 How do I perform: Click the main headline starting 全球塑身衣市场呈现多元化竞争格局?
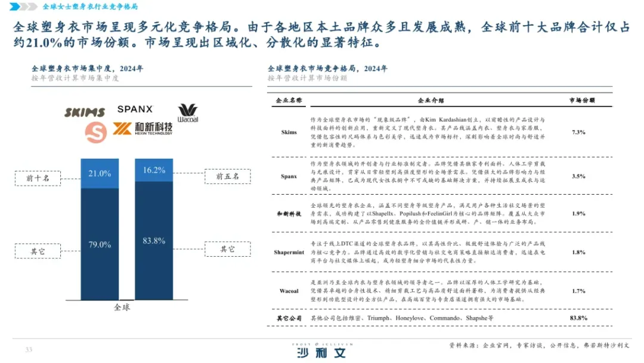tap(321, 35)
